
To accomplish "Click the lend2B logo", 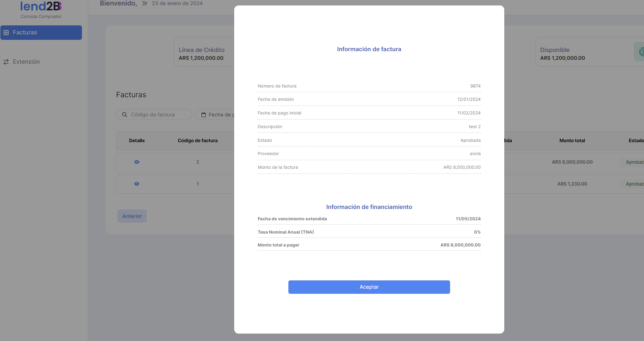I will pyautogui.click(x=41, y=7).
